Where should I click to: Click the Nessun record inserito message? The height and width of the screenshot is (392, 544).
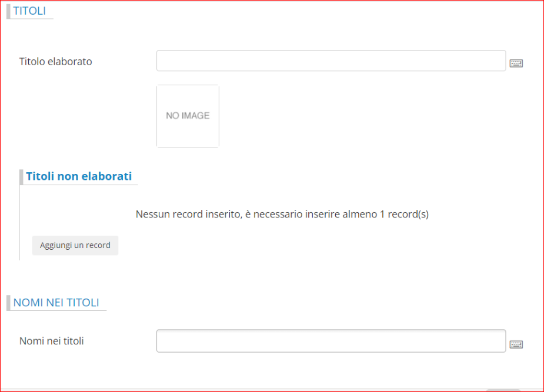pyautogui.click(x=282, y=215)
